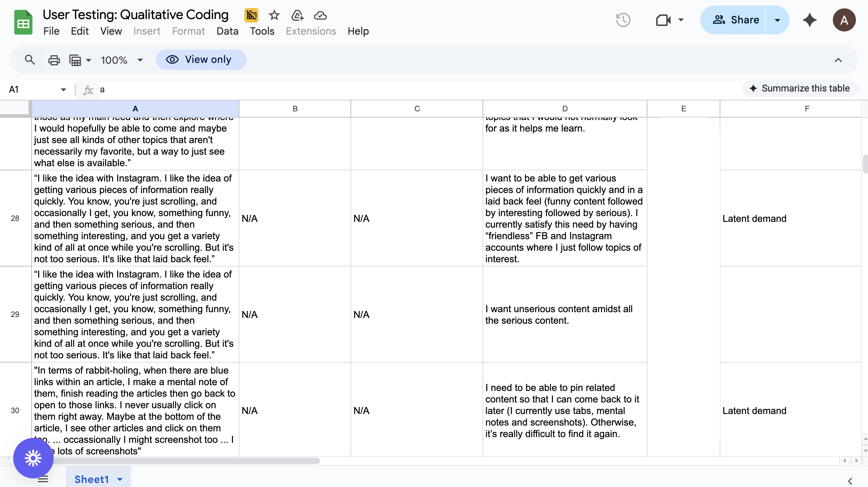Viewport: 868px width, 487px height.
Task: Open the side panel arrow at bottom right
Action: click(x=850, y=481)
